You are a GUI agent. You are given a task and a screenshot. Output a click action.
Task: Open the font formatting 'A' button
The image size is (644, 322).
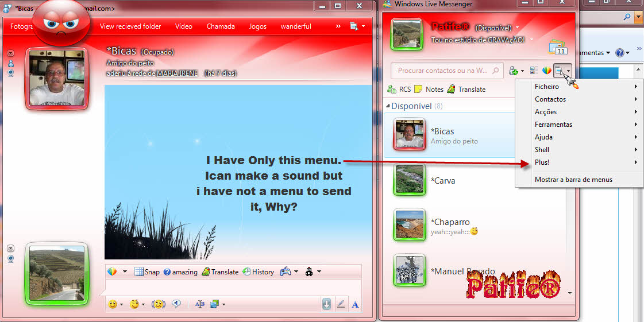click(355, 305)
